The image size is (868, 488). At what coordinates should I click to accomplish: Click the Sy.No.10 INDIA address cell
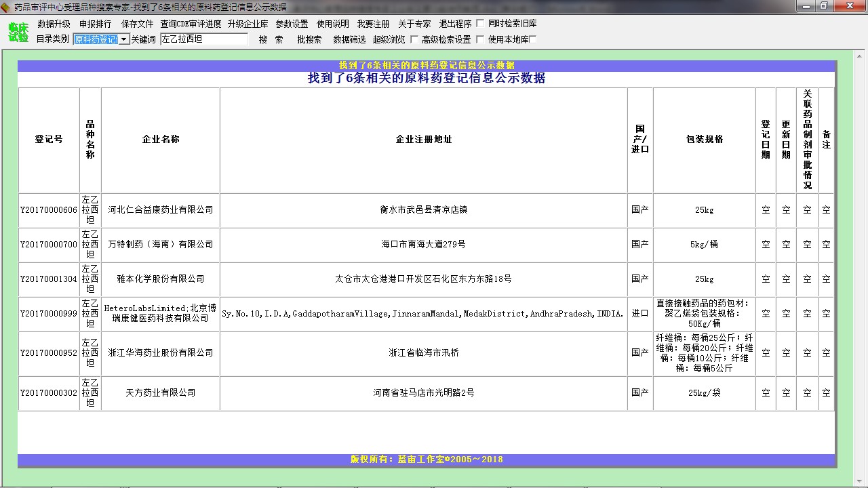pos(424,314)
